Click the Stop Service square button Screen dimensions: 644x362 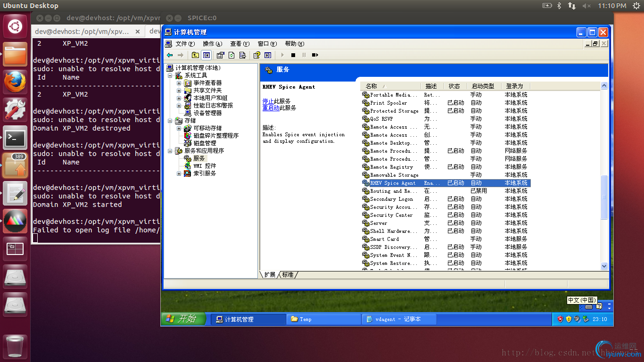coord(293,55)
